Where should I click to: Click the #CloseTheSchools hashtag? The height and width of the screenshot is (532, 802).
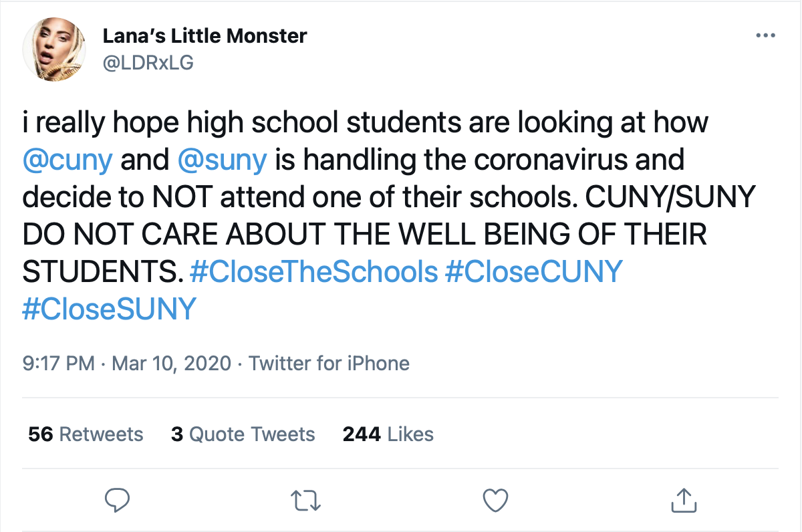pos(313,272)
